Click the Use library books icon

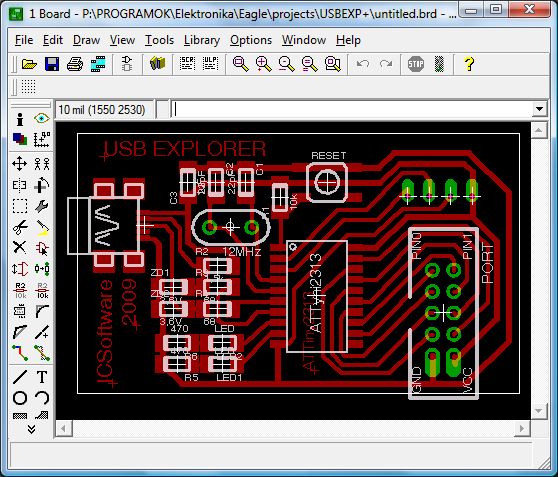coord(157,64)
